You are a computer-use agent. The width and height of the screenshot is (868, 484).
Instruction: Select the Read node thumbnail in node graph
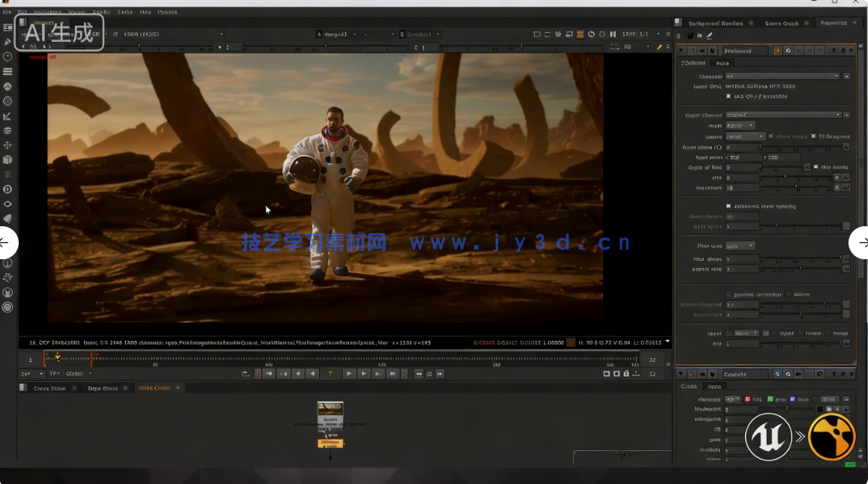coord(330,408)
